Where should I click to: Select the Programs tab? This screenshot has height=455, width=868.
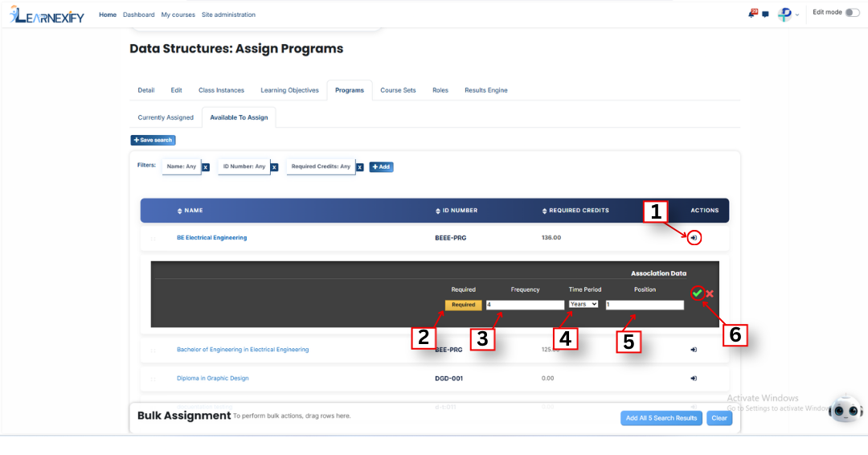pyautogui.click(x=350, y=90)
